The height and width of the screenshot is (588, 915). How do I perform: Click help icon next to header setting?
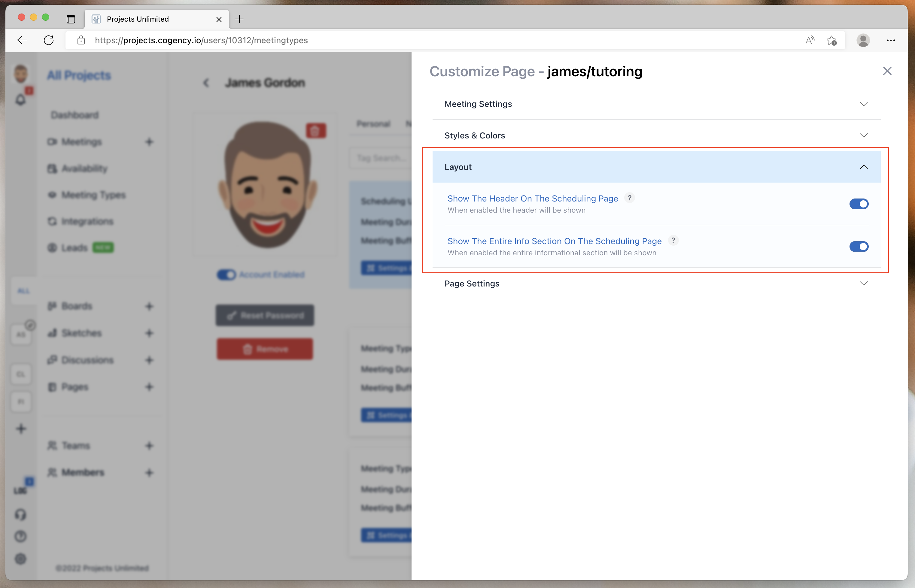tap(629, 198)
